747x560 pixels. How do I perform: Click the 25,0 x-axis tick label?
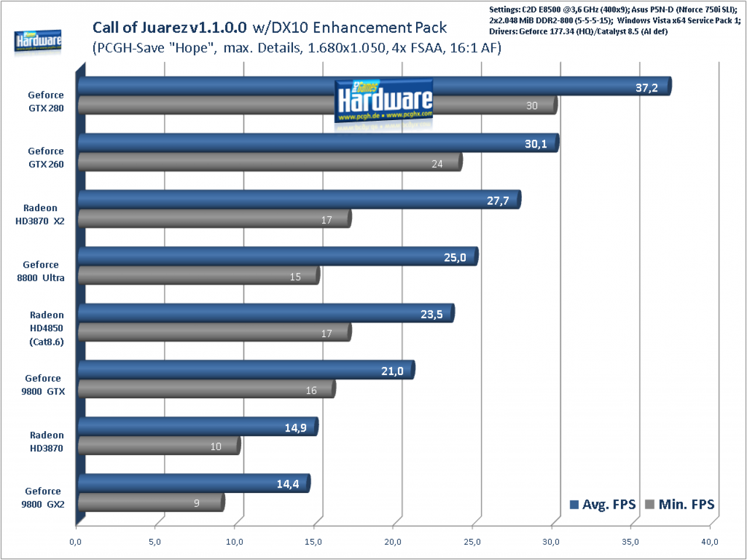472,542
